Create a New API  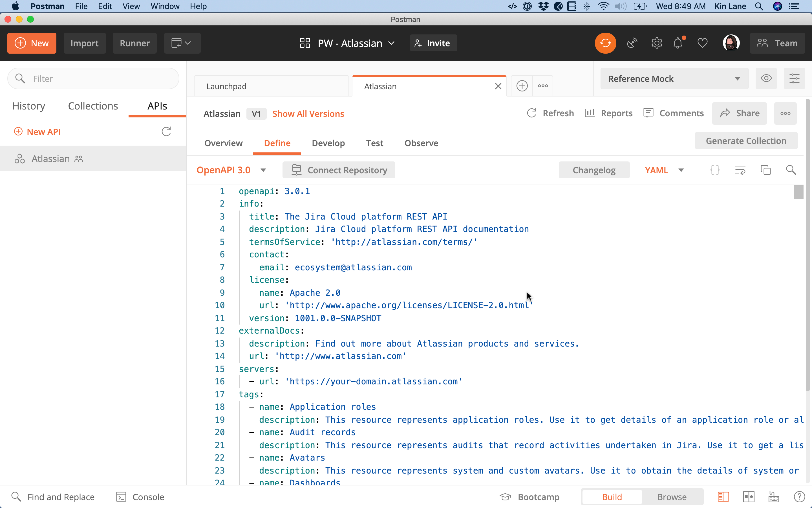tap(37, 132)
